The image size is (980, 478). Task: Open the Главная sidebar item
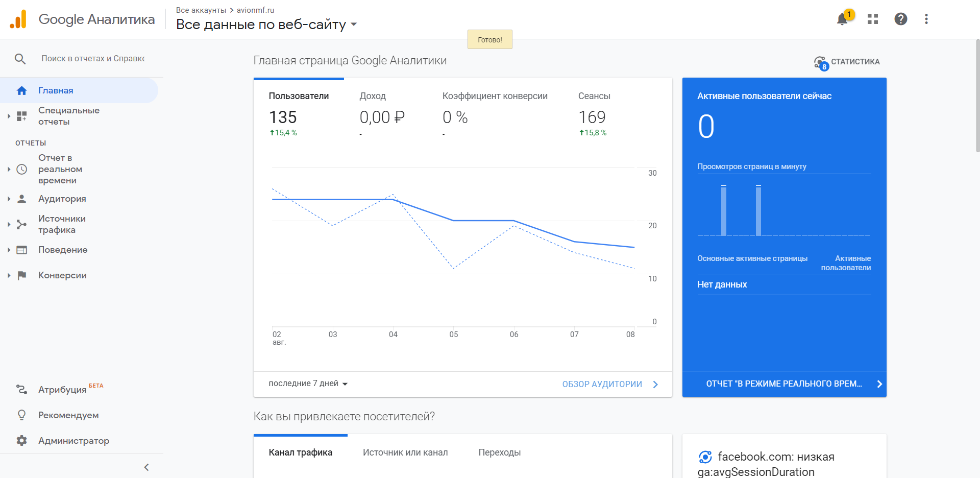coord(79,90)
